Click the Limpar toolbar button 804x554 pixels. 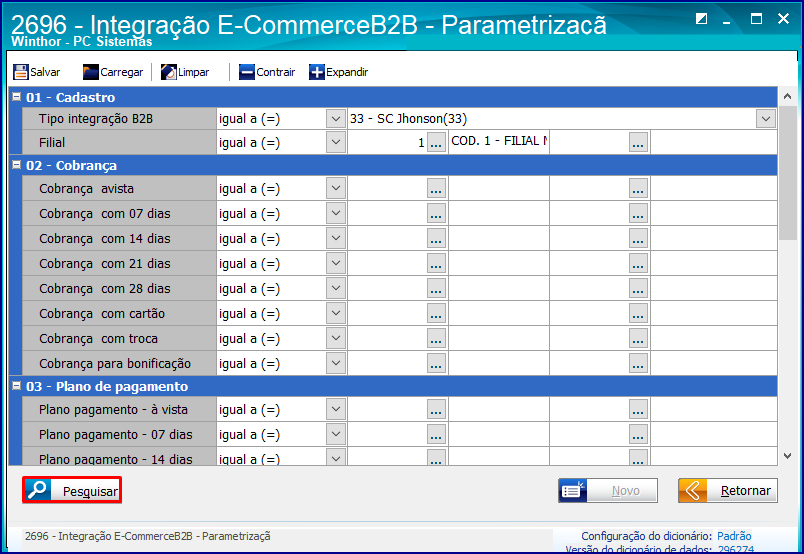pyautogui.click(x=185, y=72)
